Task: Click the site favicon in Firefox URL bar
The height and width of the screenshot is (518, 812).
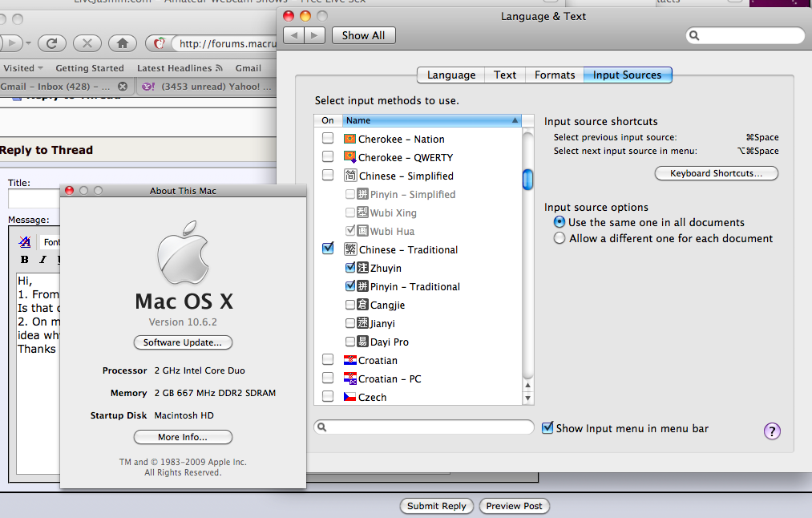Action: click(160, 43)
